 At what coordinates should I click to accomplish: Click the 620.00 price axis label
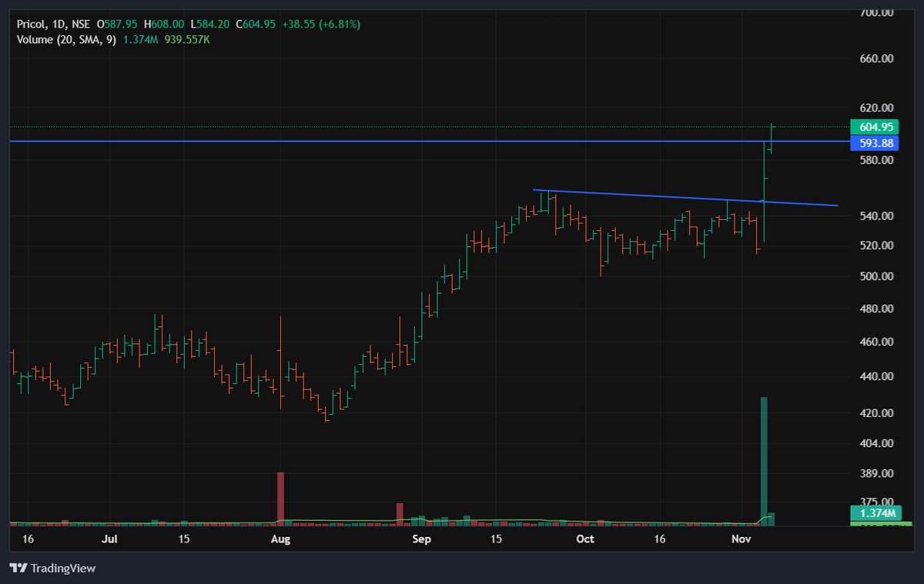point(876,108)
